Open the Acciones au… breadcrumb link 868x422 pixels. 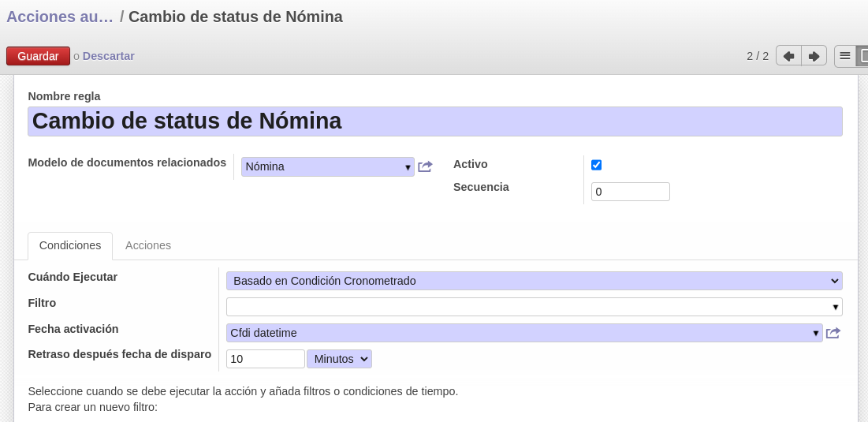(x=60, y=17)
